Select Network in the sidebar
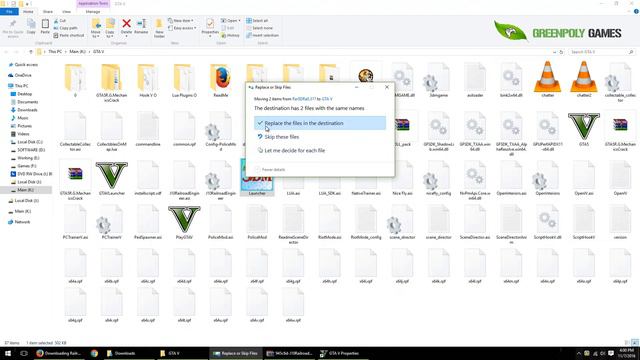 click(22, 222)
